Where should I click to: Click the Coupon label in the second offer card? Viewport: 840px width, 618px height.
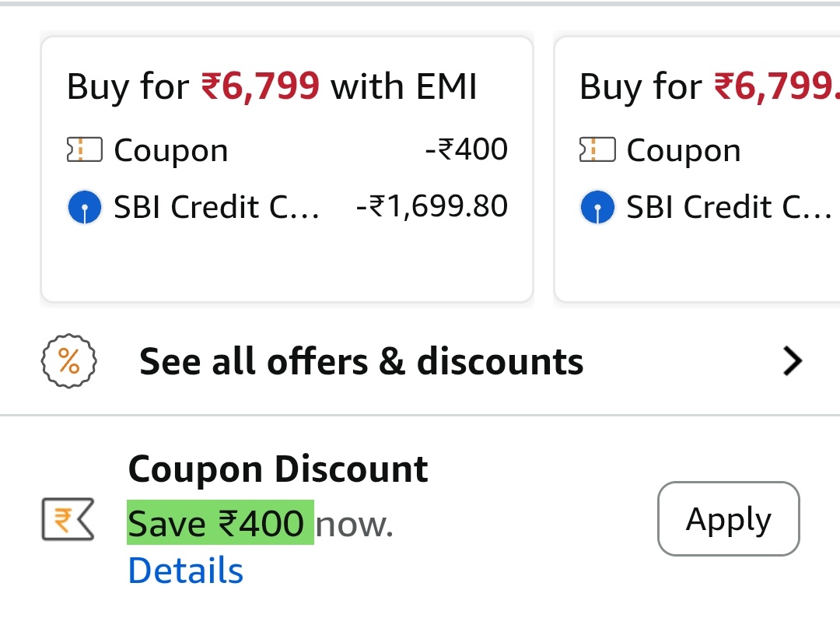tap(684, 151)
